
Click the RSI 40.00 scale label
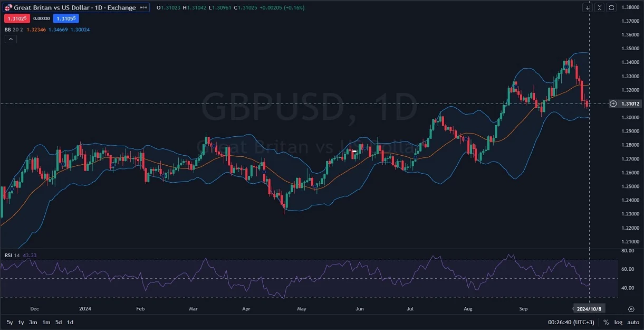pos(628,288)
